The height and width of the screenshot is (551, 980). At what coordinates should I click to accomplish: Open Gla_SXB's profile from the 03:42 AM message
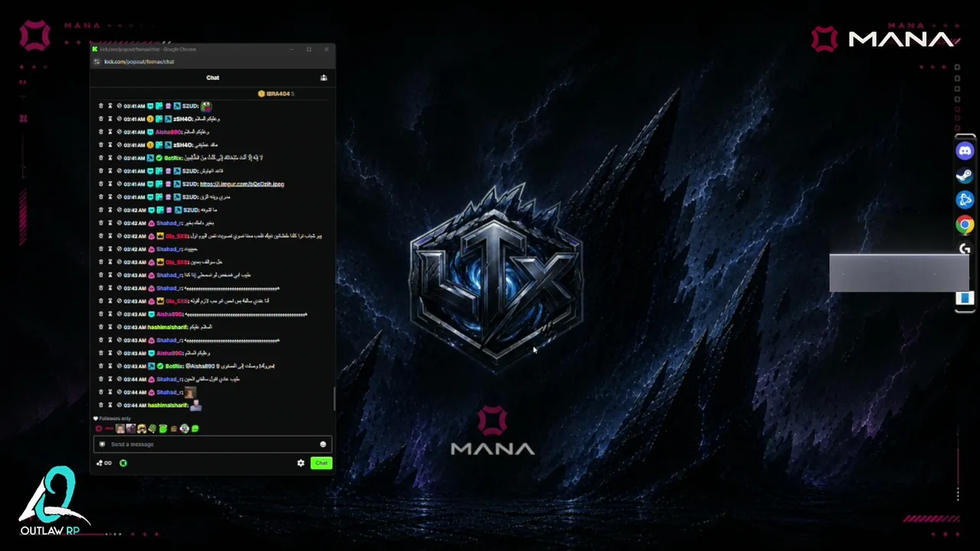click(177, 236)
